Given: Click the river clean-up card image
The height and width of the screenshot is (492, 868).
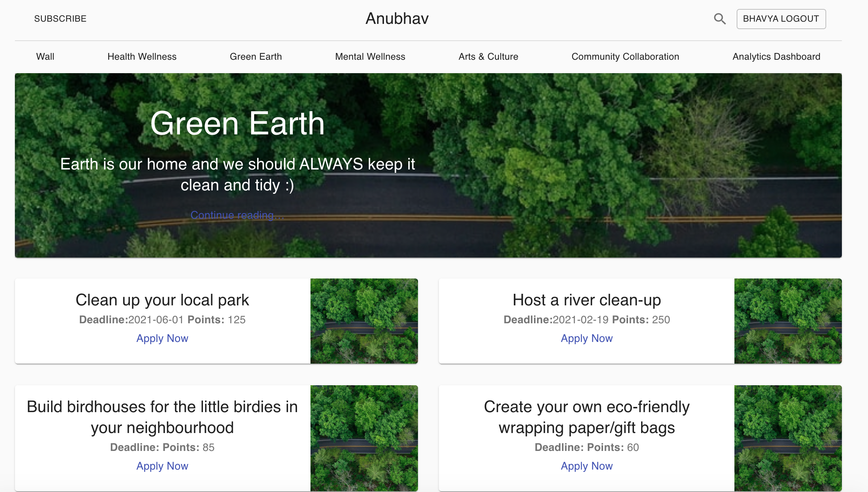Looking at the screenshot, I should pyautogui.click(x=788, y=321).
